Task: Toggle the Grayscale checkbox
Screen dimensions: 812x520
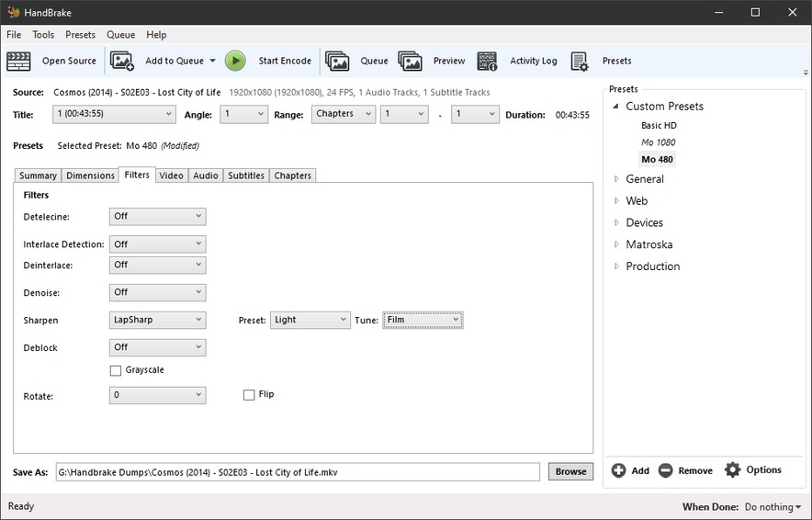Action: coord(116,370)
